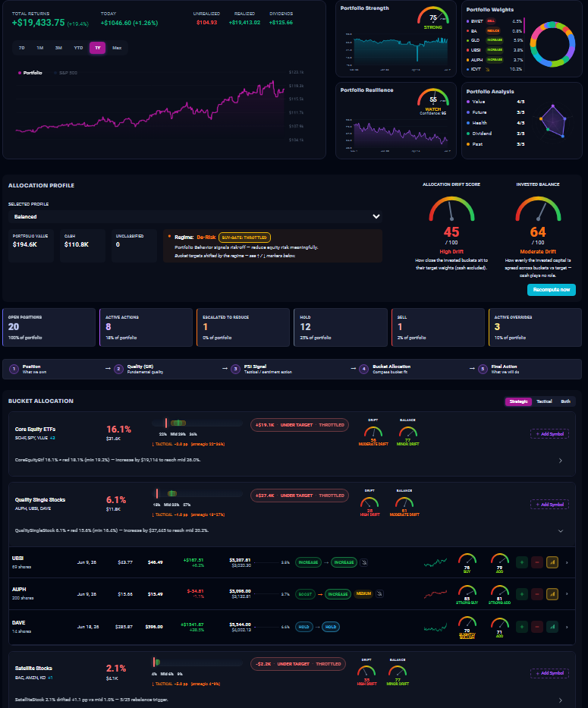Click the Portfolio Analysis radar chart
Screen dimensions: 588x708
[x=553, y=121]
